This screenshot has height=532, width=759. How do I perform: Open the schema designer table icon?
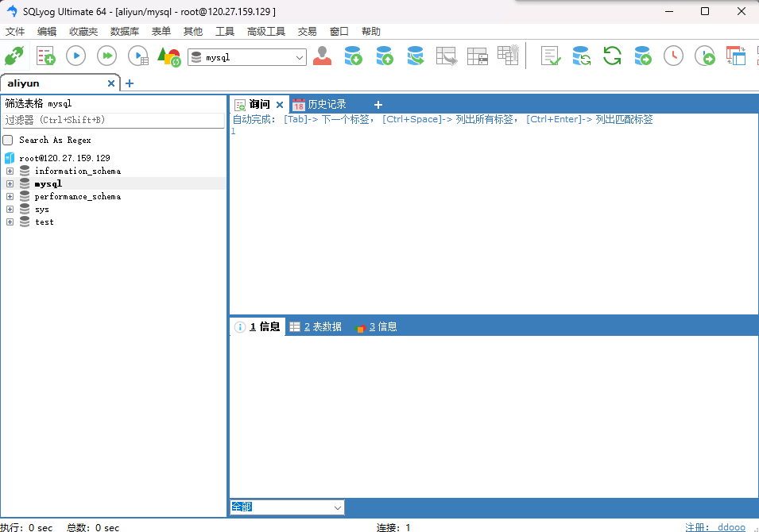coord(478,56)
